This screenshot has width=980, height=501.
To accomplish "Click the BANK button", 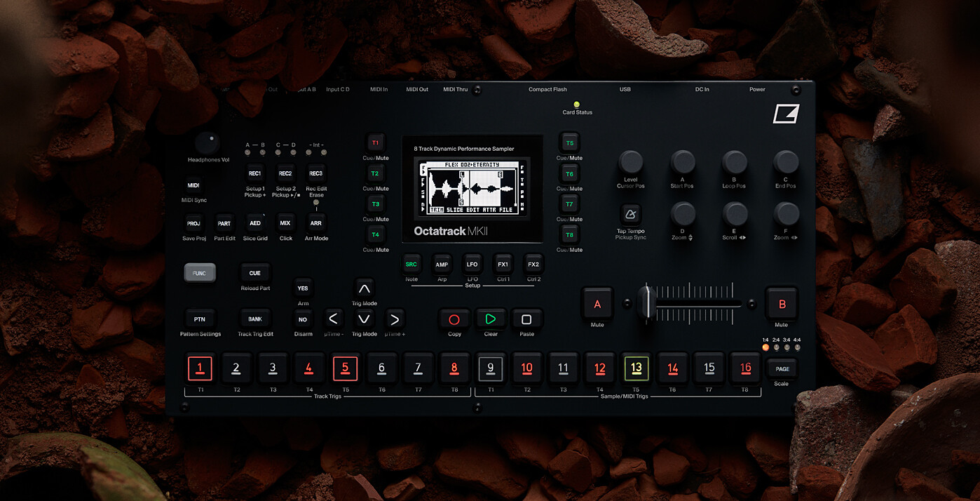I will [x=255, y=319].
